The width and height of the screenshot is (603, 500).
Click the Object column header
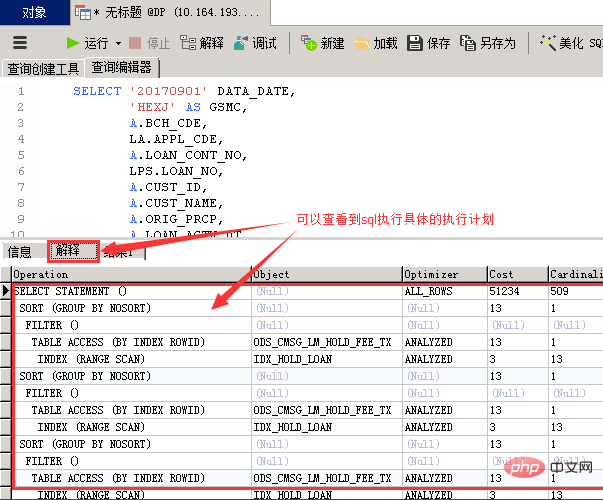click(327, 274)
